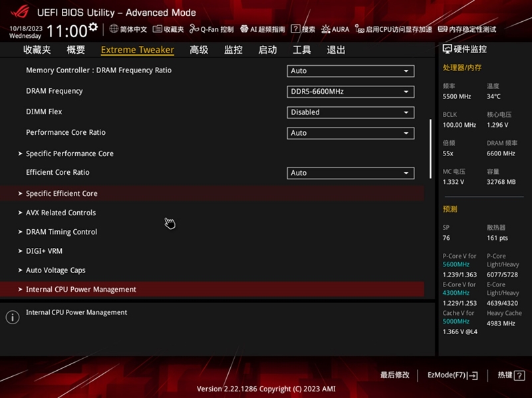Click the 32768 MB capacity value
Screen dimensions: 532x398
[x=501, y=182]
